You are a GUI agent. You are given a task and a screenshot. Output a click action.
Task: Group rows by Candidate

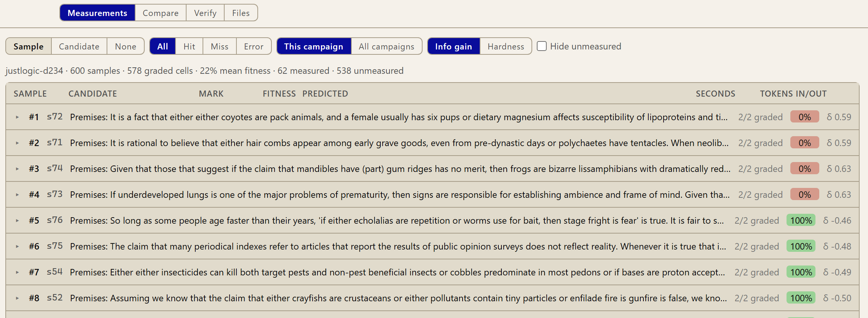(x=79, y=46)
